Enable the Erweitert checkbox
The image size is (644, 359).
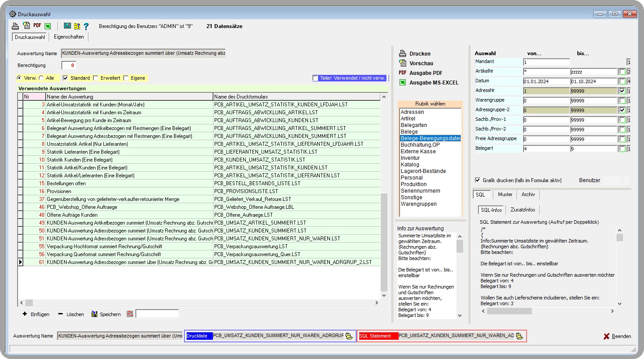(96, 78)
